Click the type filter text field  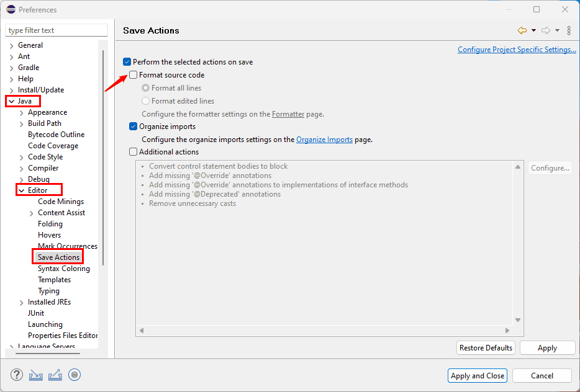click(x=56, y=30)
